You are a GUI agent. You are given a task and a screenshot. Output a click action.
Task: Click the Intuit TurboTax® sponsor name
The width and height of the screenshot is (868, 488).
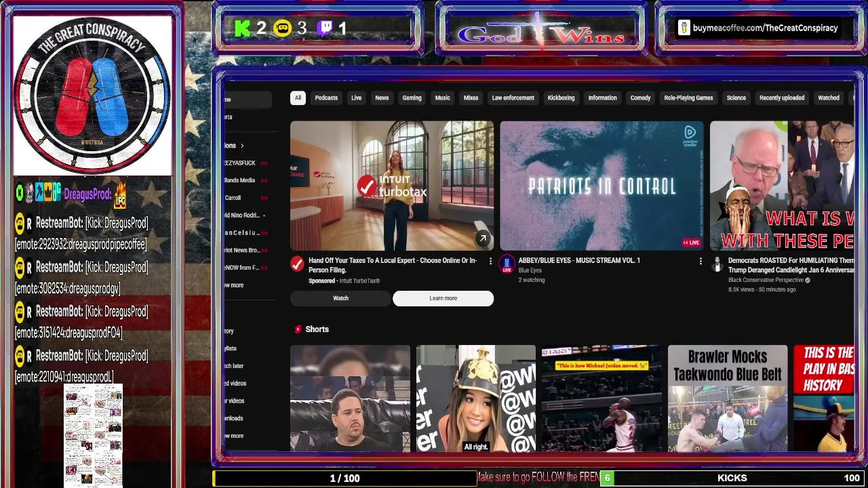pos(359,281)
